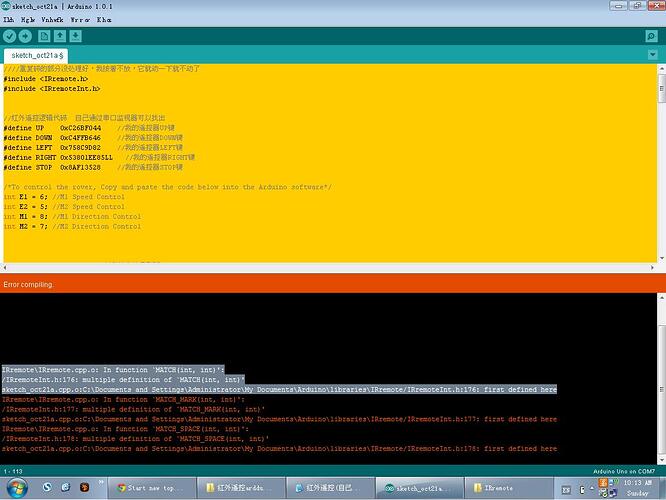This screenshot has height=500, width=666.
Task: Click the editor vertical scrollbar down arrow
Action: click(x=661, y=258)
